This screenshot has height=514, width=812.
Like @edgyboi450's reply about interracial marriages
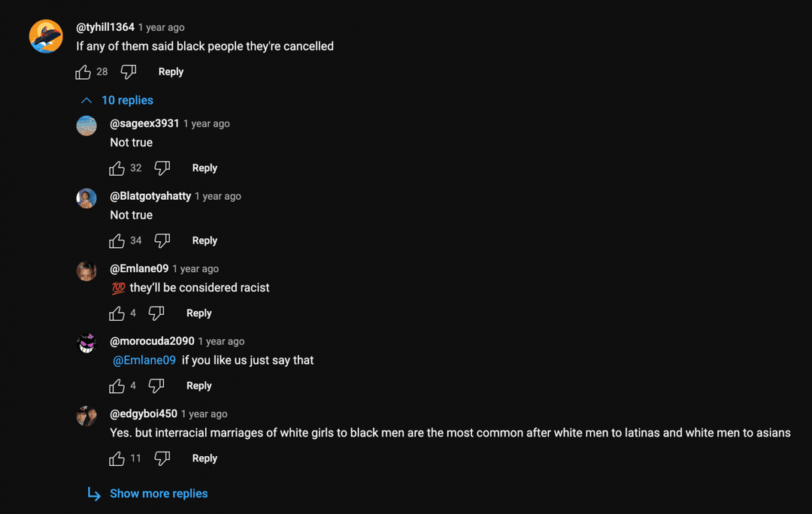tap(117, 458)
